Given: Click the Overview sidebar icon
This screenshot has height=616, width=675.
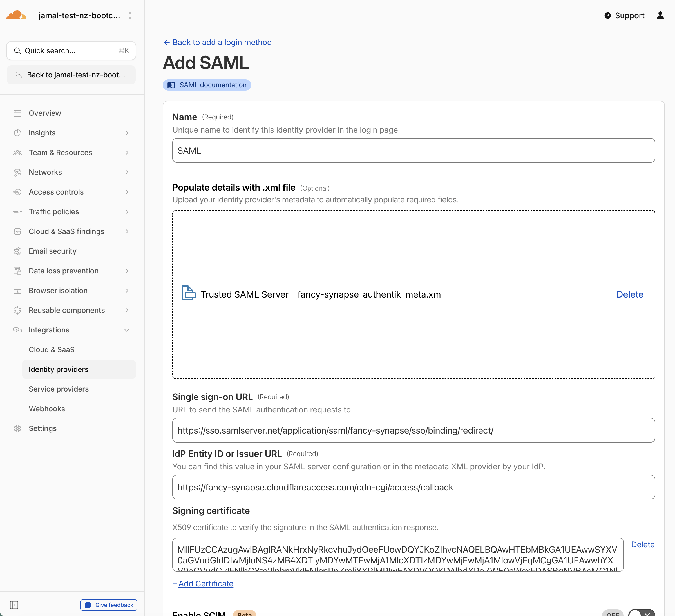Looking at the screenshot, I should (17, 113).
